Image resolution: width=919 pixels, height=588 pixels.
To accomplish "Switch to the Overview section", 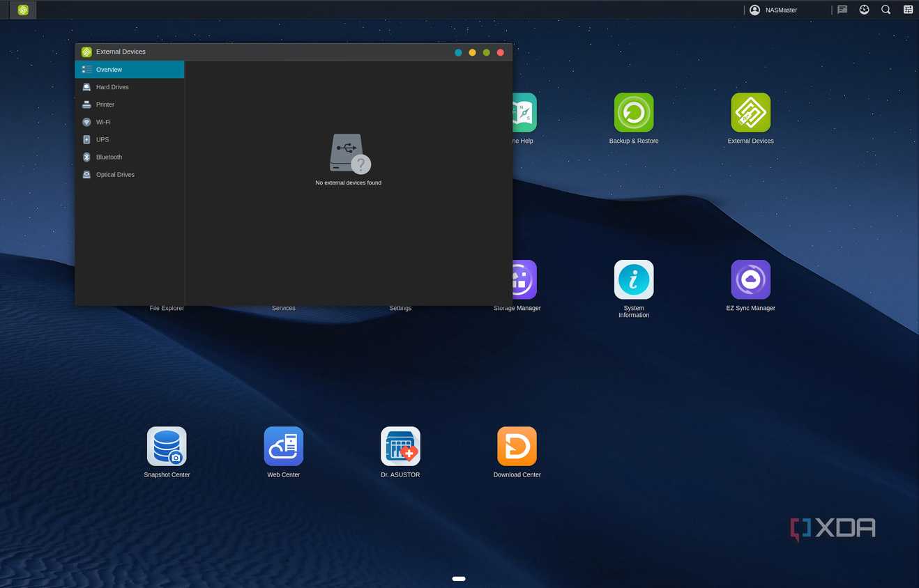I will [x=130, y=70].
